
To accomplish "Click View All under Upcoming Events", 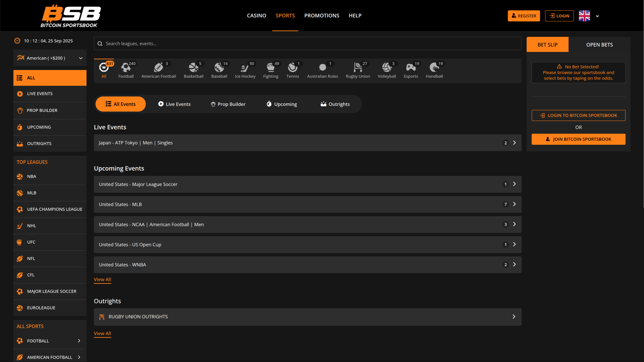I will [102, 279].
